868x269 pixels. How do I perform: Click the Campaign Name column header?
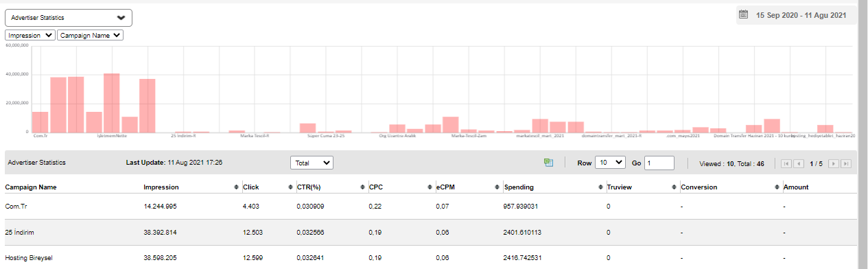tap(31, 187)
